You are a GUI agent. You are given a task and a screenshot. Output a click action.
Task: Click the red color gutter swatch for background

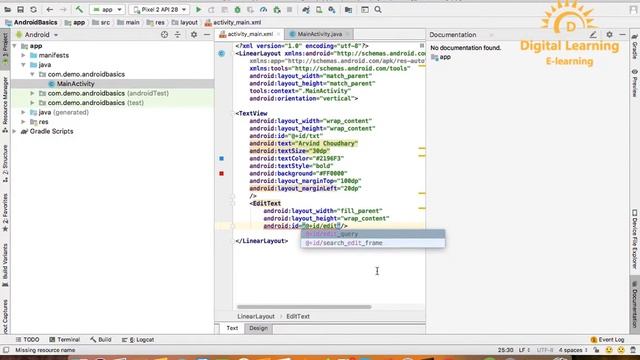pos(221,173)
